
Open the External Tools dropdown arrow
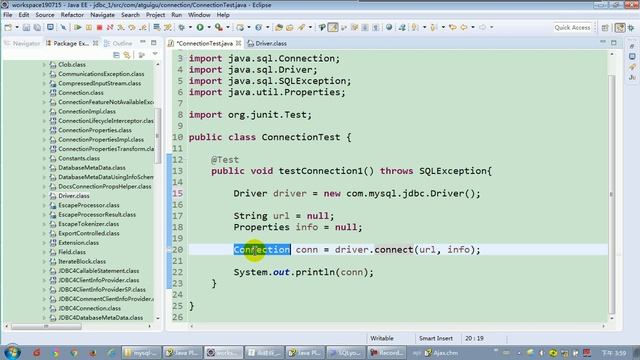[x=228, y=27]
